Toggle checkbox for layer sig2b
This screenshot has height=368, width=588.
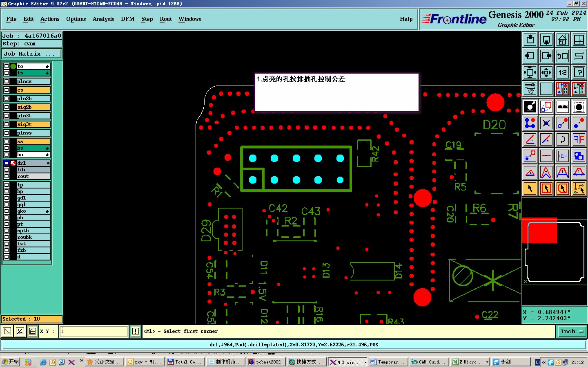coord(7,107)
